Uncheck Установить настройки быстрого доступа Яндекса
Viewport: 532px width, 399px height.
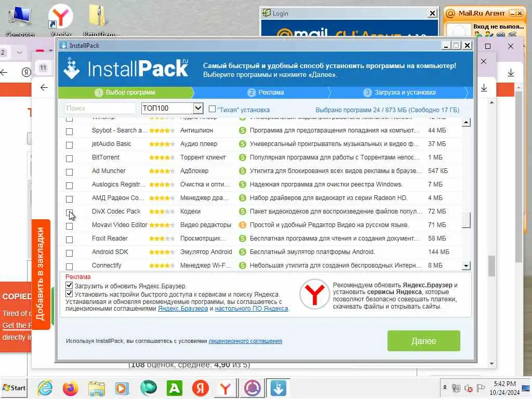[69, 294]
